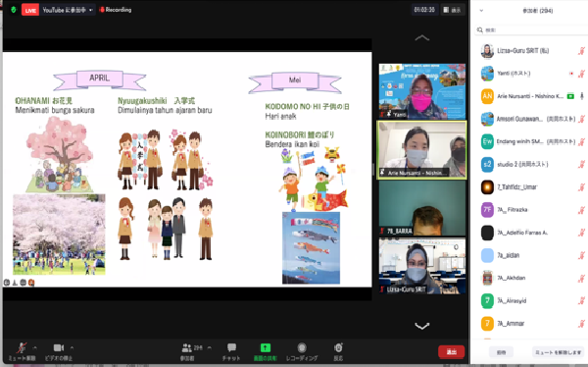Image resolution: width=588 pixels, height=367 pixels.
Task: Open audio options arrow next to mute
Action: point(35,347)
